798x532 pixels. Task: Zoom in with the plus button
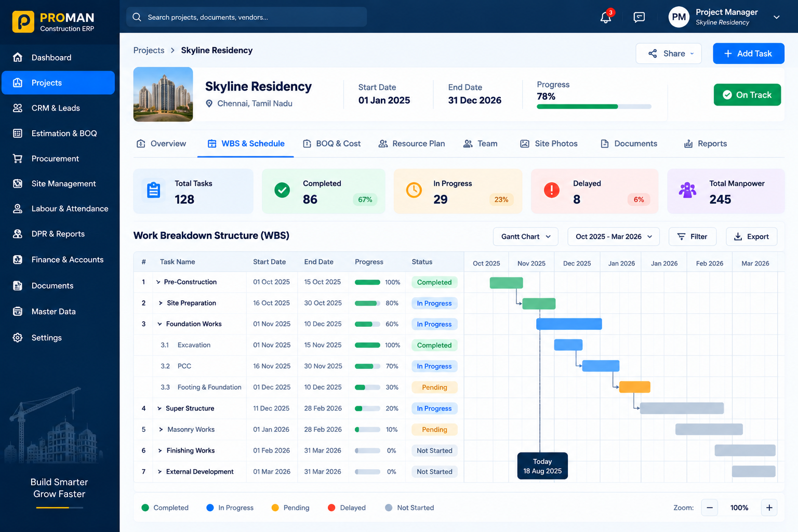[769, 508]
